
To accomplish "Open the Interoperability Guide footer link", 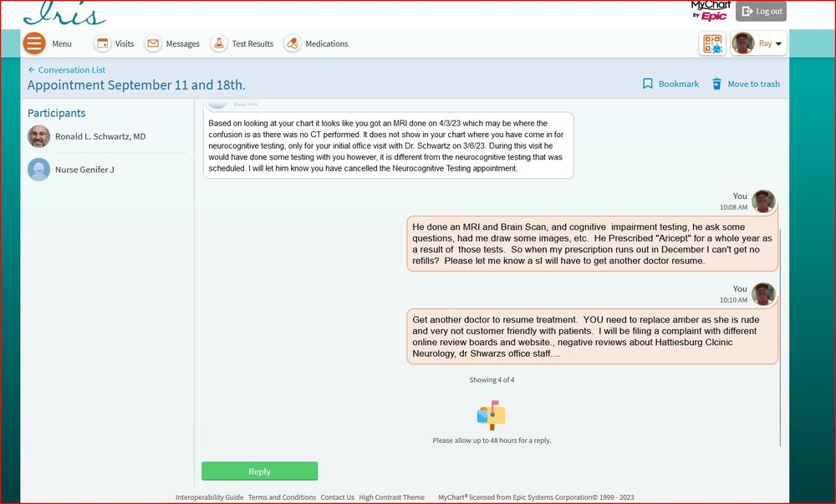I will coord(209,497).
